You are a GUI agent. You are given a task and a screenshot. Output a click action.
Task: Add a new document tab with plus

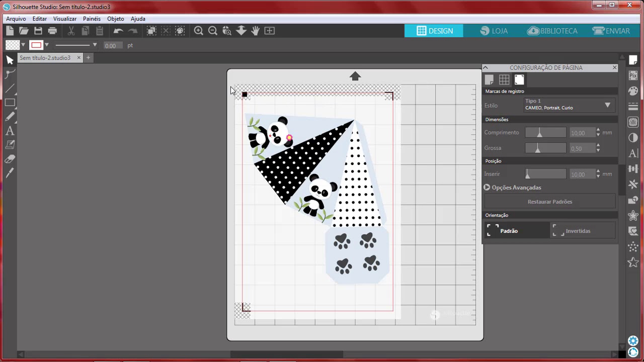[x=88, y=58]
